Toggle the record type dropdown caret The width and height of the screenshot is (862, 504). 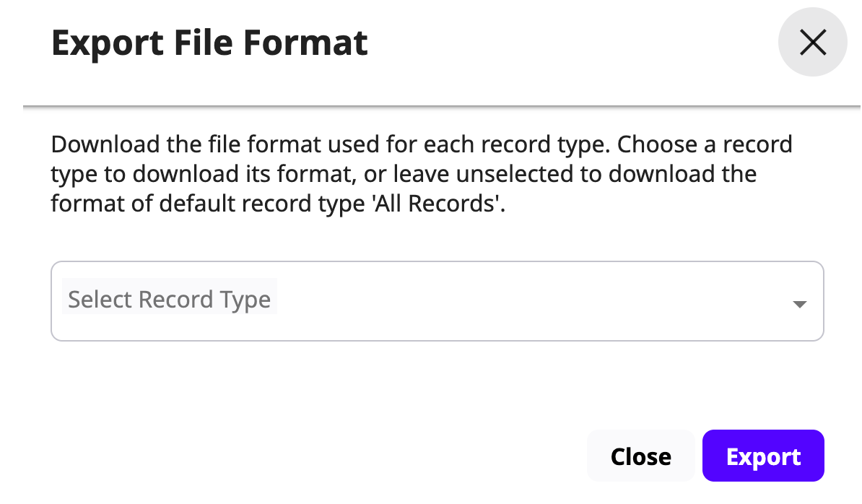(799, 304)
